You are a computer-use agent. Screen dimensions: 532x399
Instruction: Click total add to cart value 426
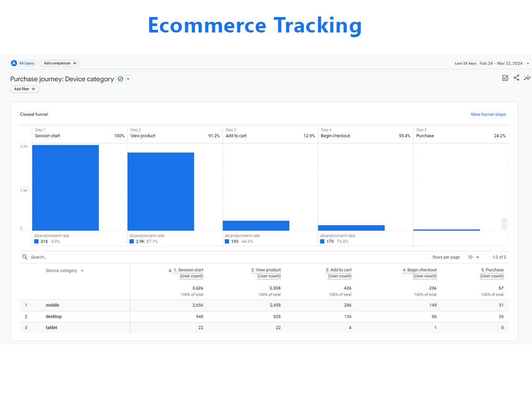[348, 288]
